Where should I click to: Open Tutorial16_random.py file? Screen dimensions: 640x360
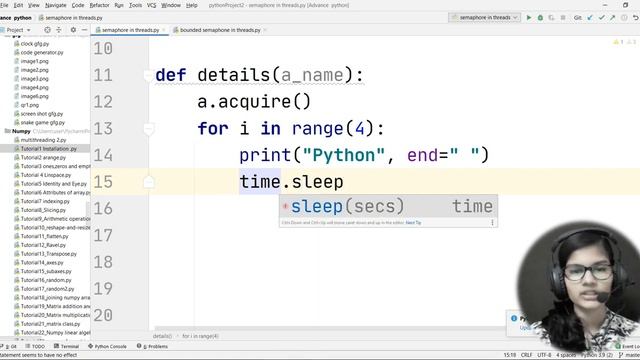coord(42,280)
